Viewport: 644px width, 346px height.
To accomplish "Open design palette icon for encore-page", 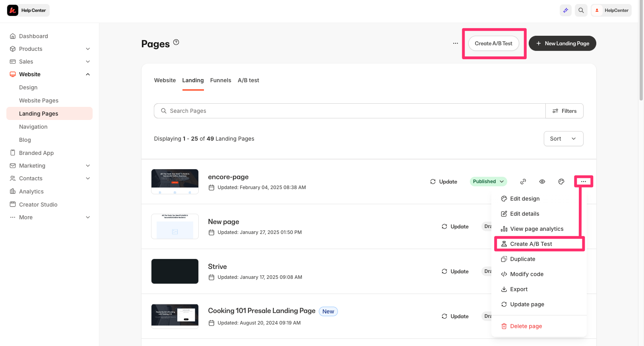I will (561, 182).
